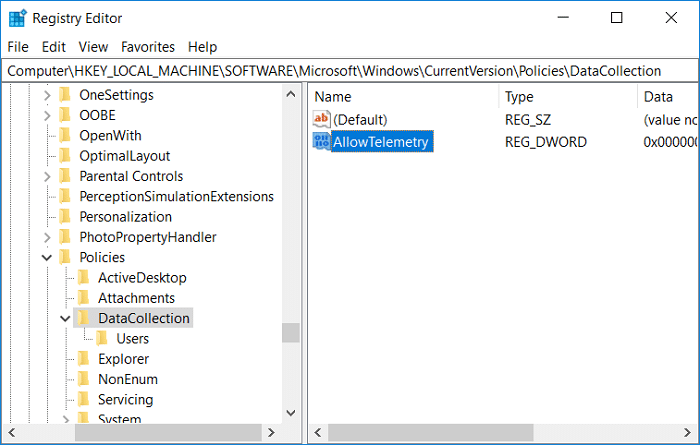Open the Favorites menu
The image size is (700, 445).
(148, 47)
